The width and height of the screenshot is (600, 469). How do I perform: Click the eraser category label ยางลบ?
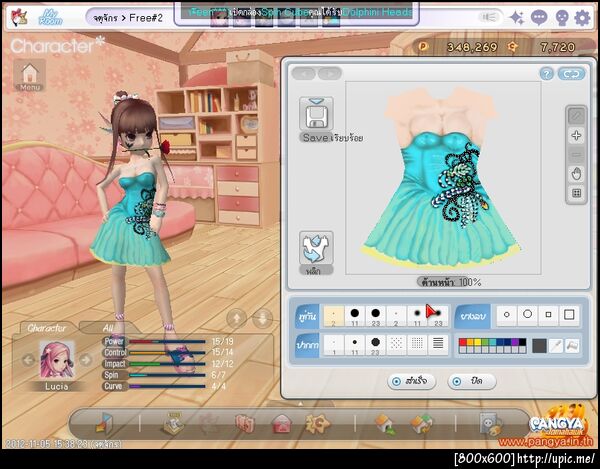[x=473, y=316]
